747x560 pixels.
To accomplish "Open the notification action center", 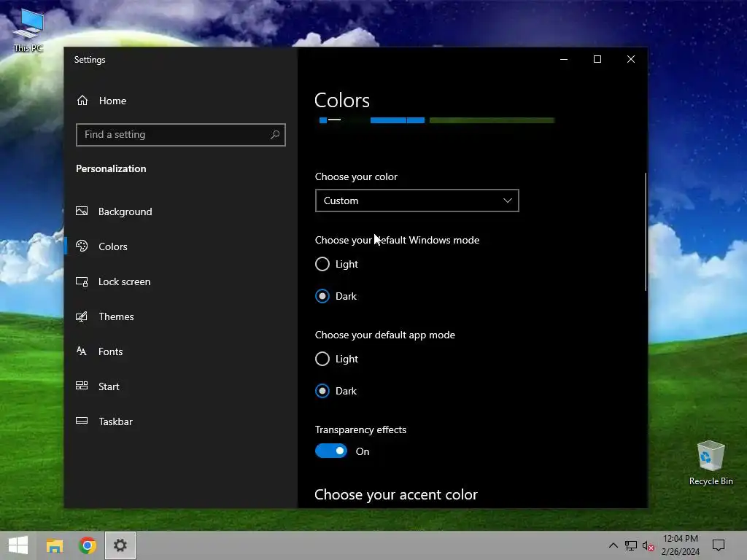I will click(719, 545).
